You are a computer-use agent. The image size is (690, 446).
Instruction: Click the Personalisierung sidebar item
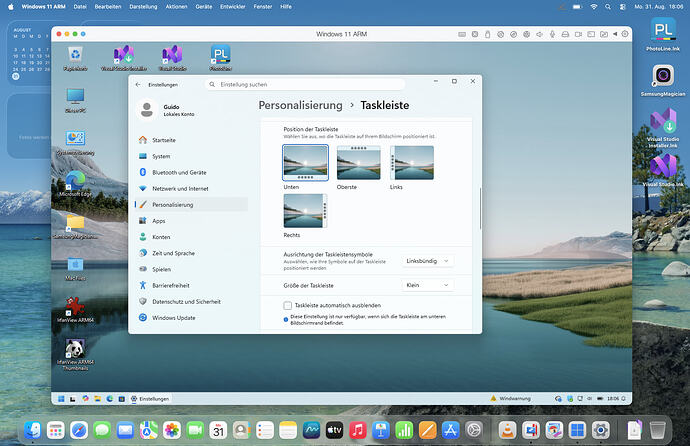191,205
